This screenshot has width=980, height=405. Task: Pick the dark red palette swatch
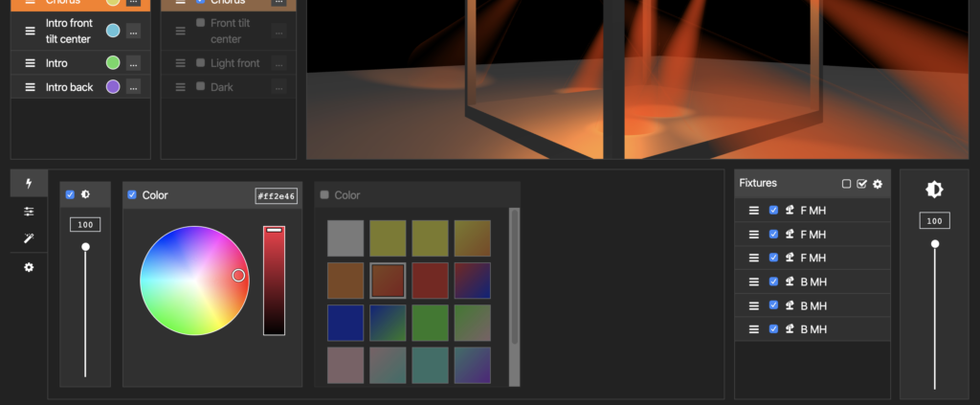pos(430,281)
